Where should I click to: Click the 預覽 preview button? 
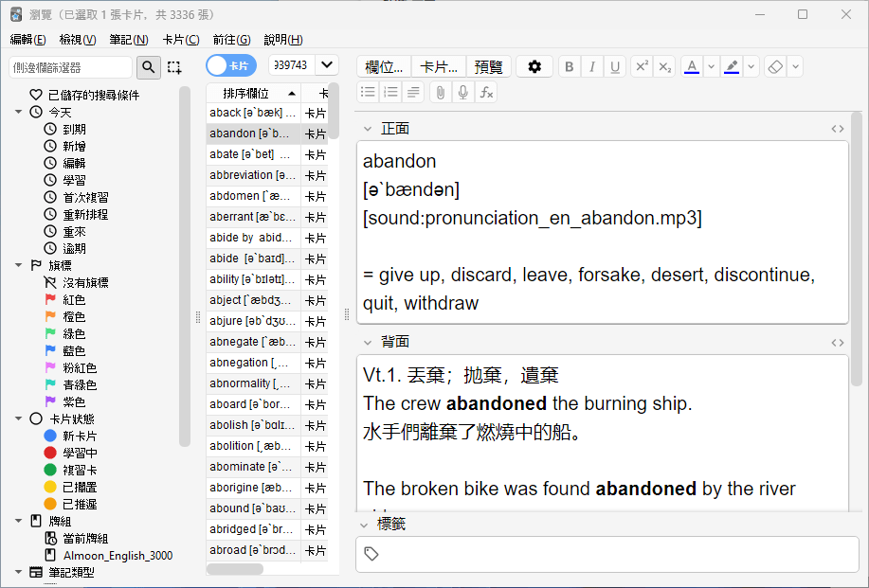coord(489,66)
